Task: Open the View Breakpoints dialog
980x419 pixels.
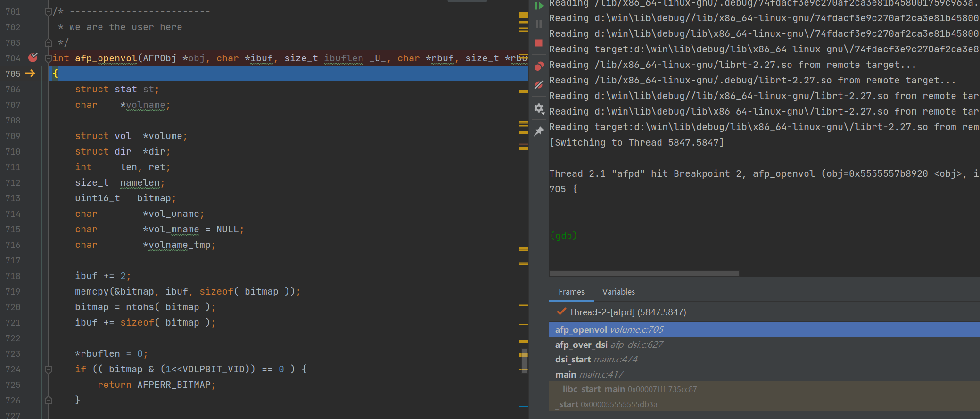Action: 539,66
